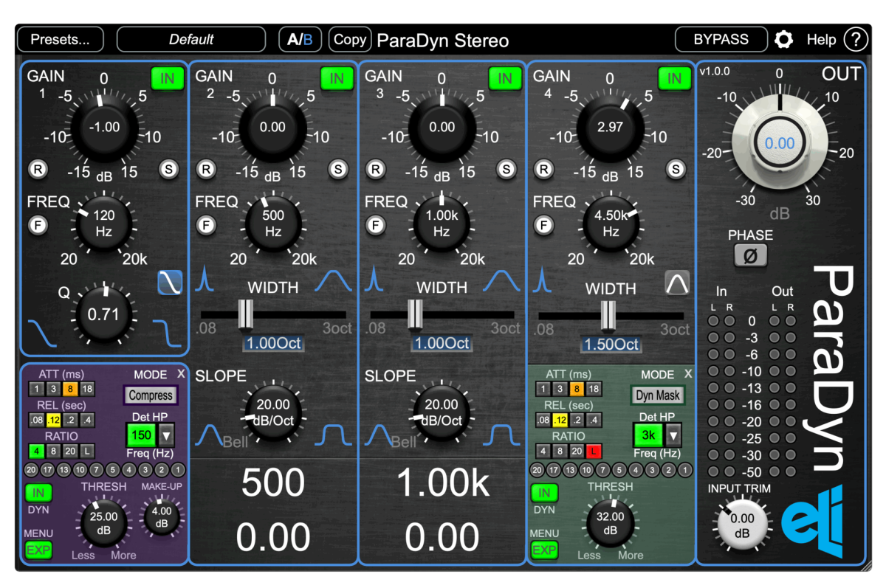Close band 1 dynamics panel with X
This screenshot has width=886, height=588.
181,374
